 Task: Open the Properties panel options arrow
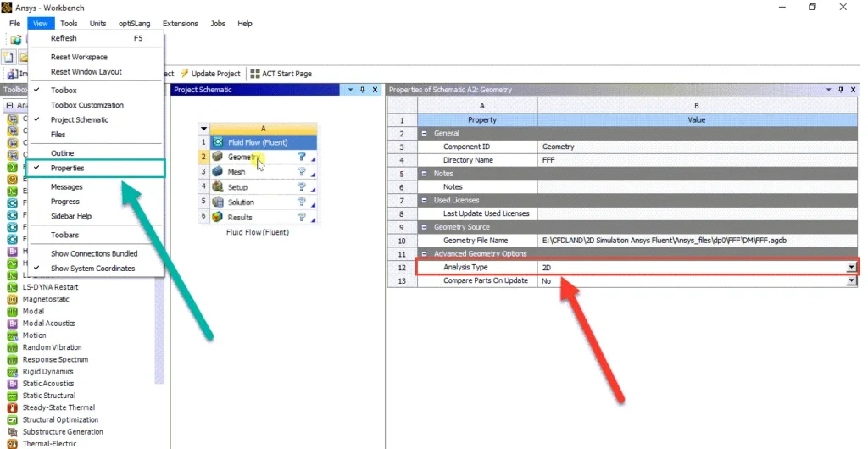click(829, 90)
